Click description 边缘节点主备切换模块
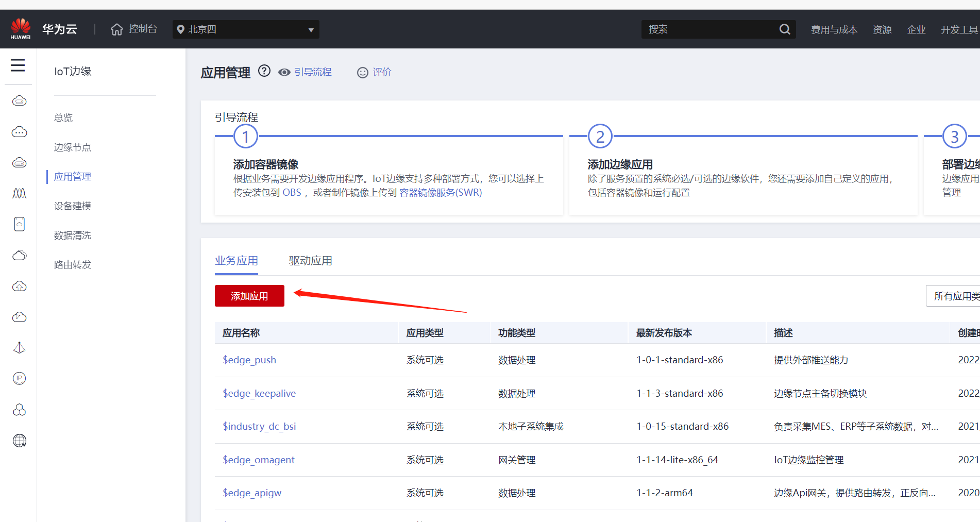This screenshot has height=522, width=980. [820, 393]
